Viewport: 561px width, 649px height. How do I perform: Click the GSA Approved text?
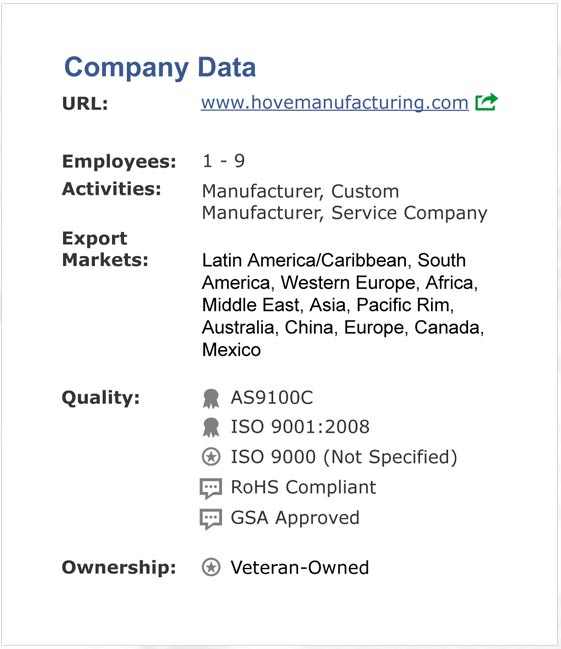point(295,518)
